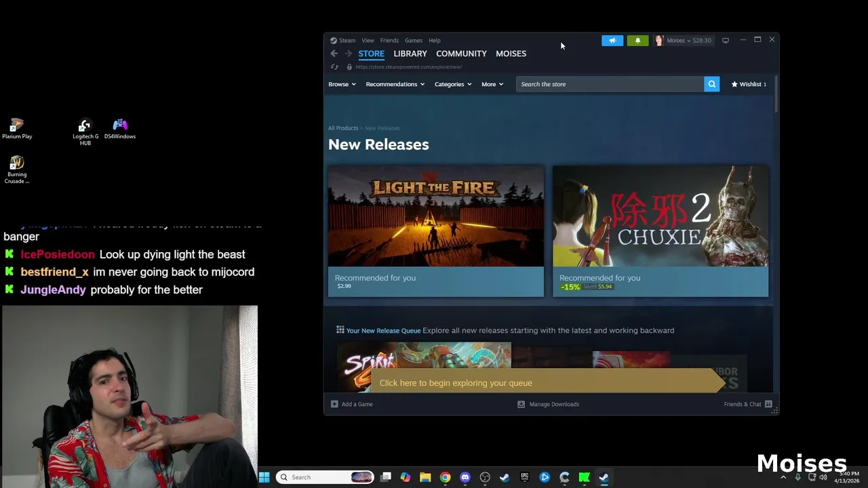
Task: Open the Light the Fire game thumbnail
Action: (x=436, y=216)
